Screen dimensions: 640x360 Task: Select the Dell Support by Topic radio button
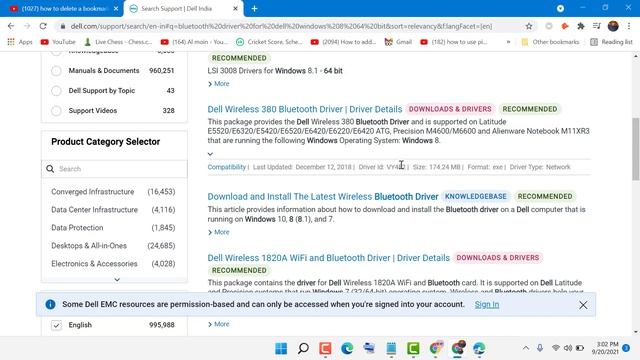[56, 91]
